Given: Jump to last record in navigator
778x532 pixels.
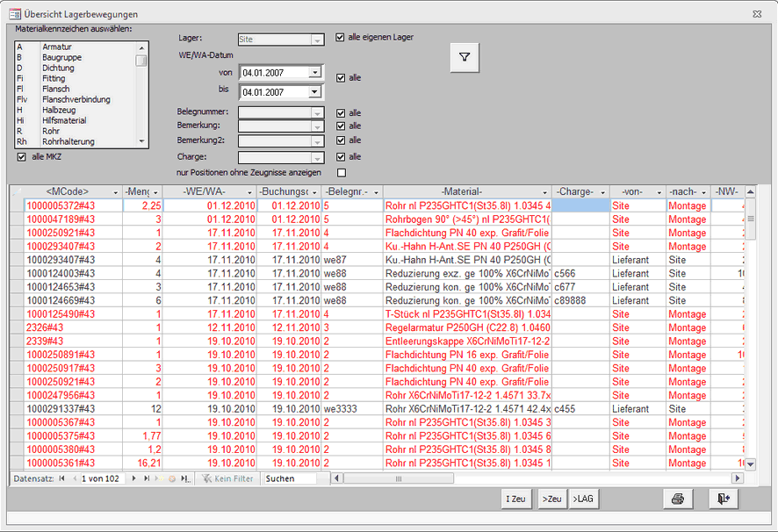Looking at the screenshot, I should pyautogui.click(x=147, y=478).
